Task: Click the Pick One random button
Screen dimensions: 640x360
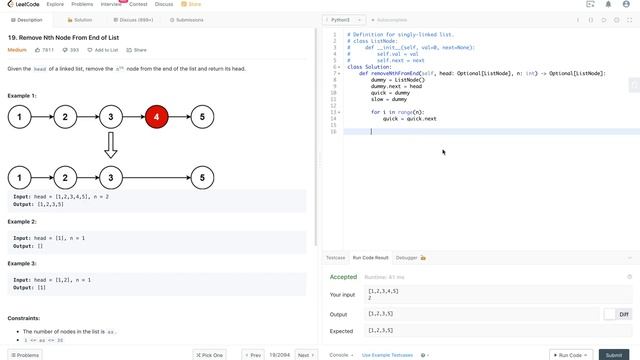Action: click(209, 355)
